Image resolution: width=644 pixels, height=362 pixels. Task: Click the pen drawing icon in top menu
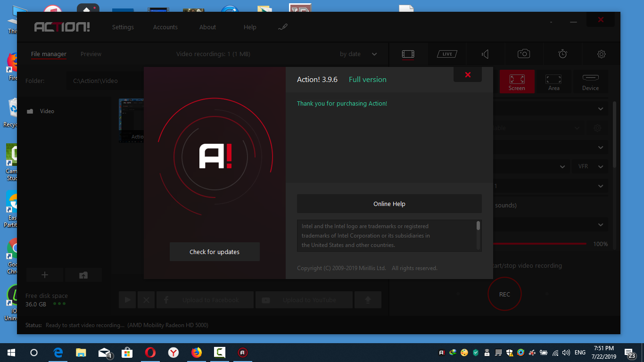click(x=282, y=27)
